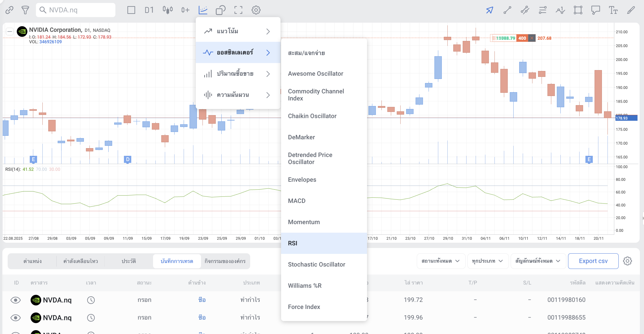Switch to the History tab
The image size is (644, 334).
point(129,261)
